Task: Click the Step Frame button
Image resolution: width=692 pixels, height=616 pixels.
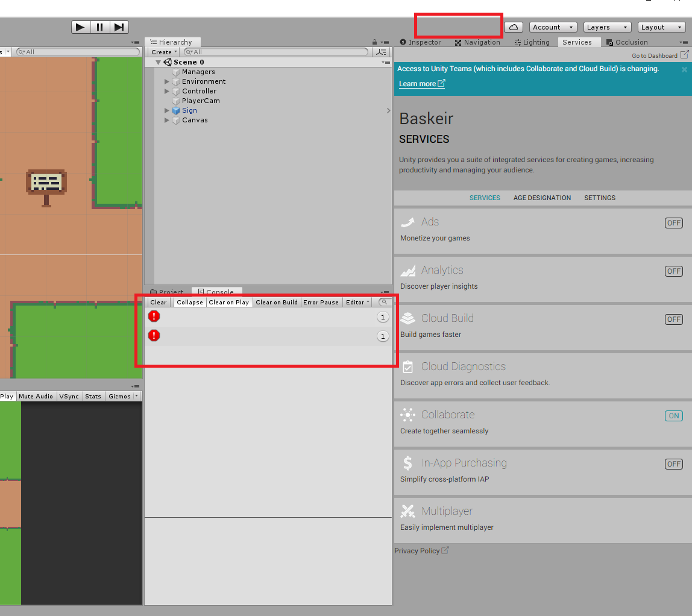Action: pyautogui.click(x=119, y=27)
